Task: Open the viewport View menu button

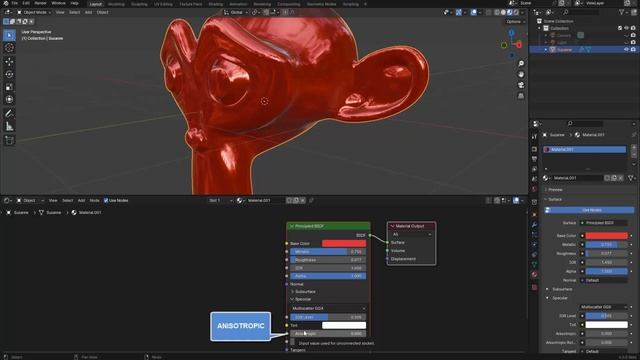Action: coord(60,13)
